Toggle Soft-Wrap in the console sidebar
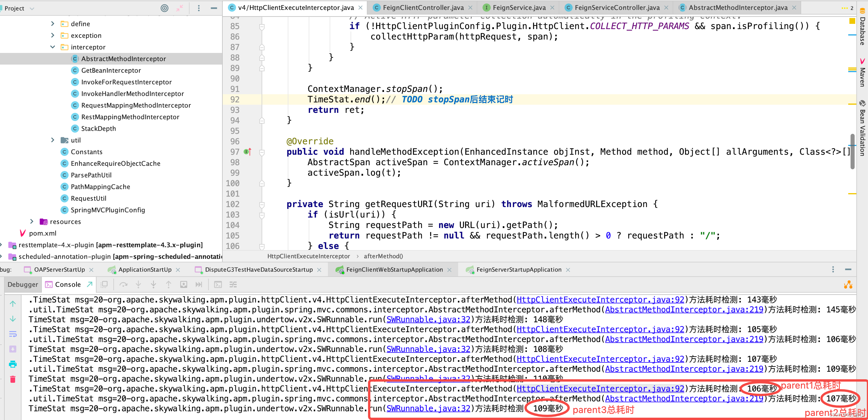This screenshot has height=420, width=868. point(13,334)
